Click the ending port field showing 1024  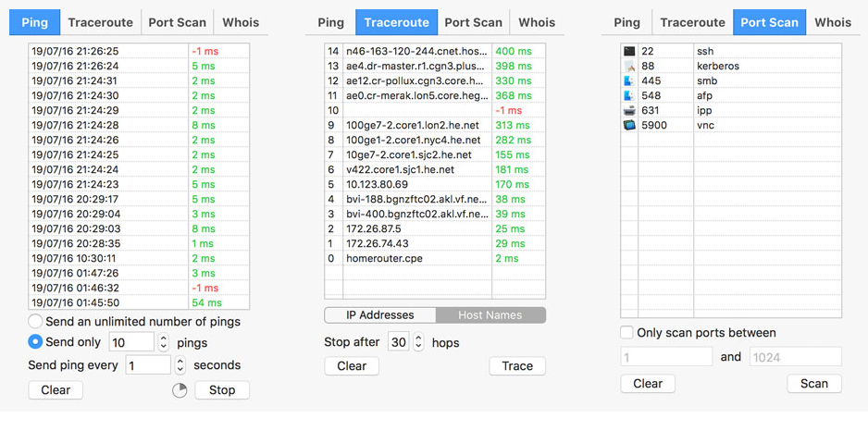coord(795,357)
